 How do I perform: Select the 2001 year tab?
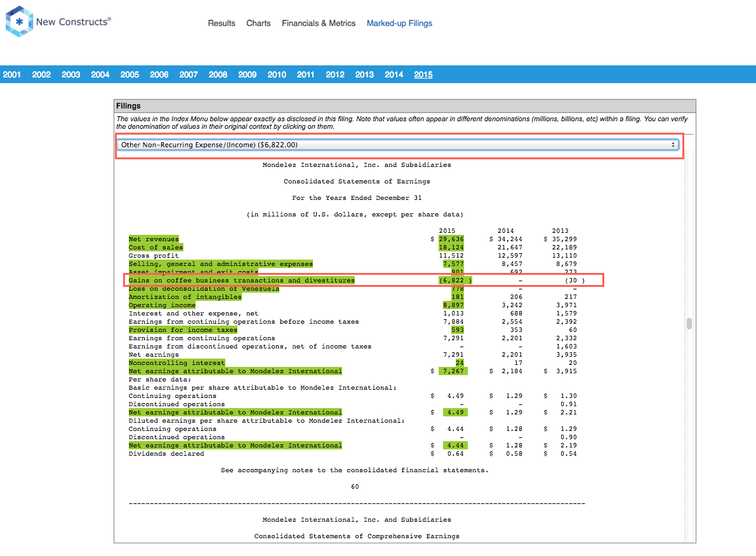[12, 75]
